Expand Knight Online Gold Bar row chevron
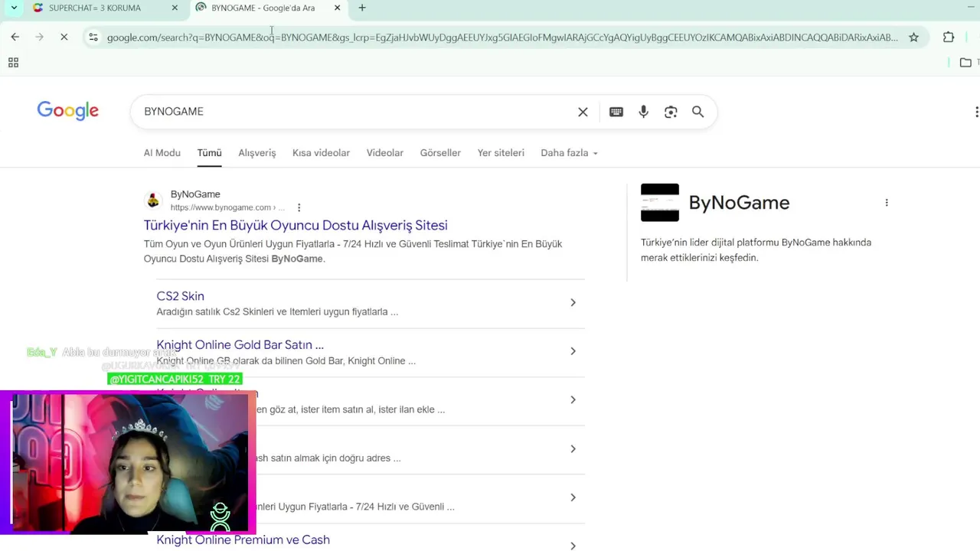The image size is (980, 551). pos(573,351)
